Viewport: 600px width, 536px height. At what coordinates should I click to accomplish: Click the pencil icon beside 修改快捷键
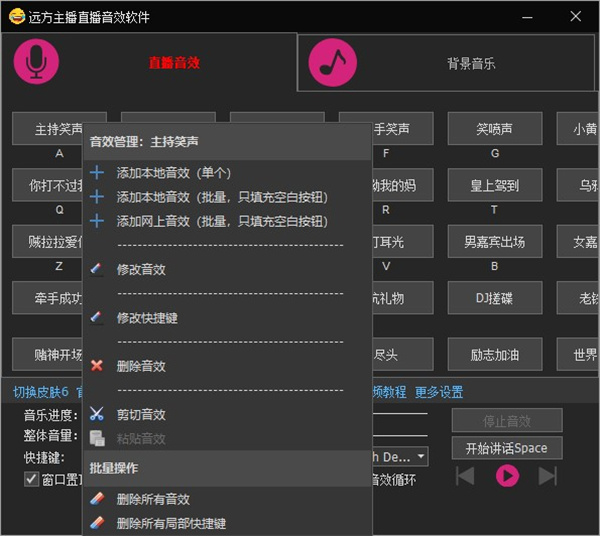pos(96,318)
